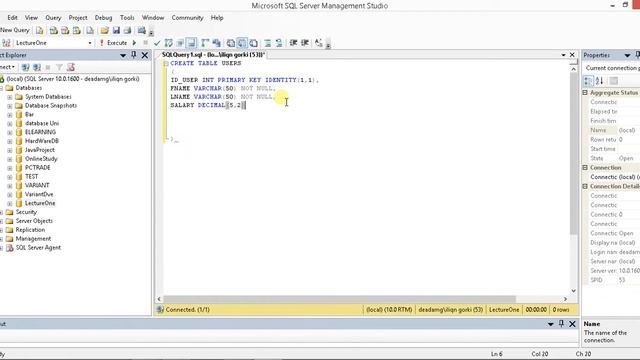
Task: Display the Estimated Execution Plan
Action: click(168, 43)
